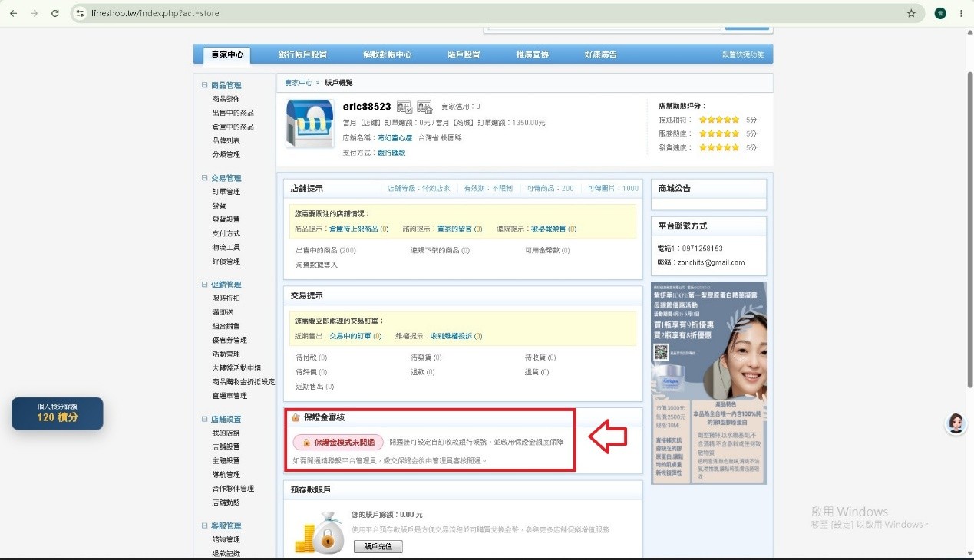Open 合作夥伴管理 in sidebar
The height and width of the screenshot is (560, 974).
[x=233, y=488]
